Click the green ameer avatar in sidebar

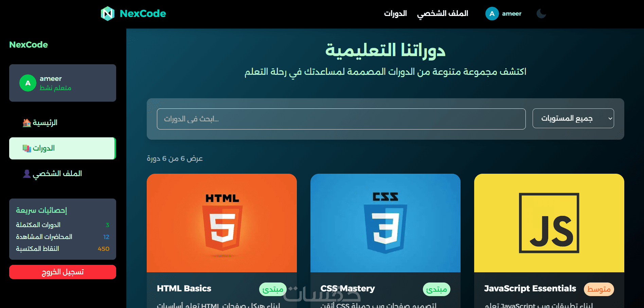[28, 83]
